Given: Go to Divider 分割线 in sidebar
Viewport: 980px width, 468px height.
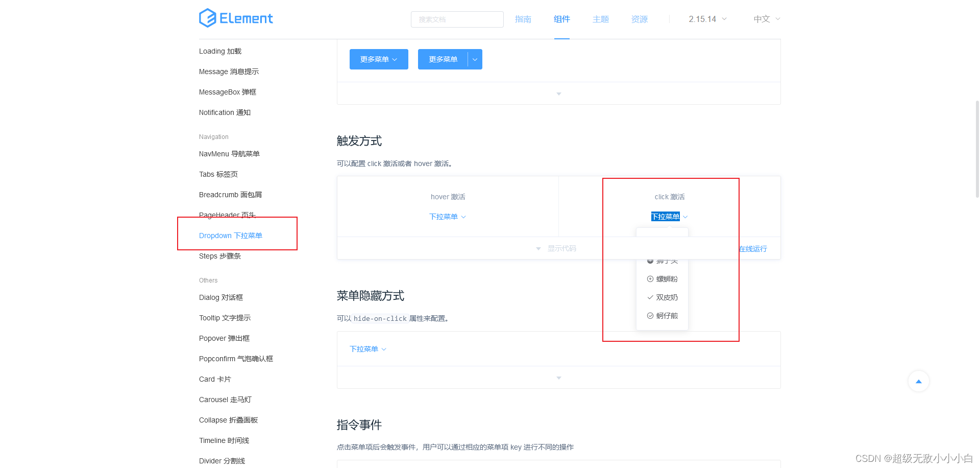Looking at the screenshot, I should (222, 461).
